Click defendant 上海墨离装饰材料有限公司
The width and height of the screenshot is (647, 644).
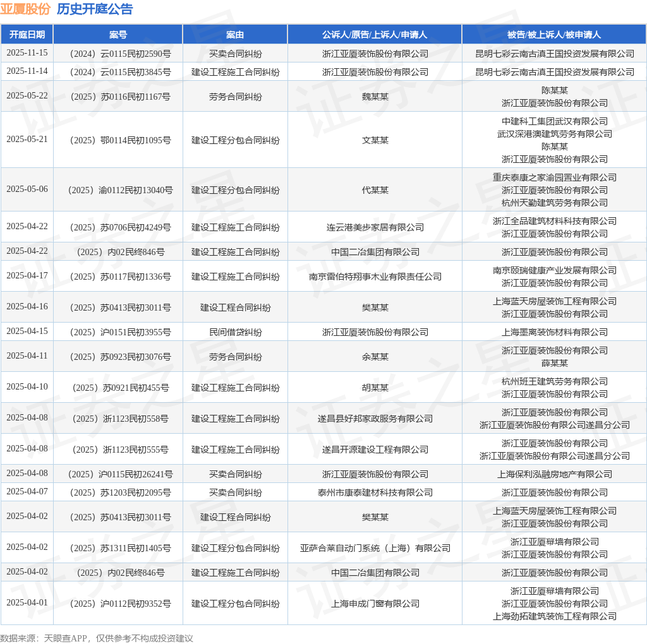[555, 332]
